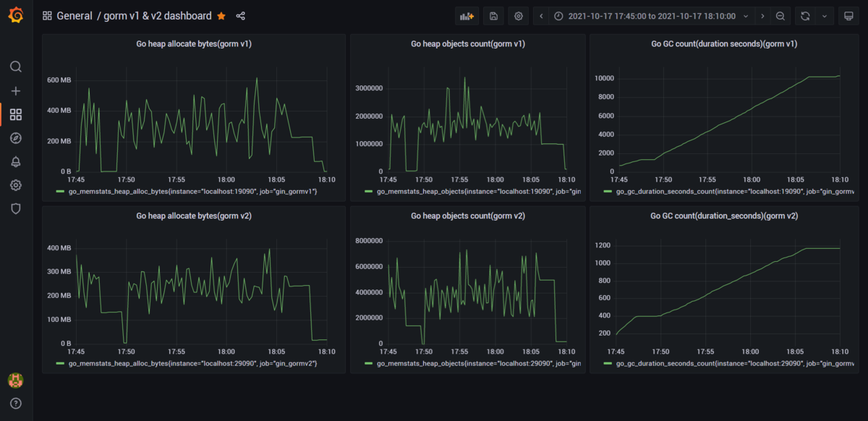Image resolution: width=868 pixels, height=421 pixels.
Task: Open the Create plus sidebar icon
Action: coord(16,91)
